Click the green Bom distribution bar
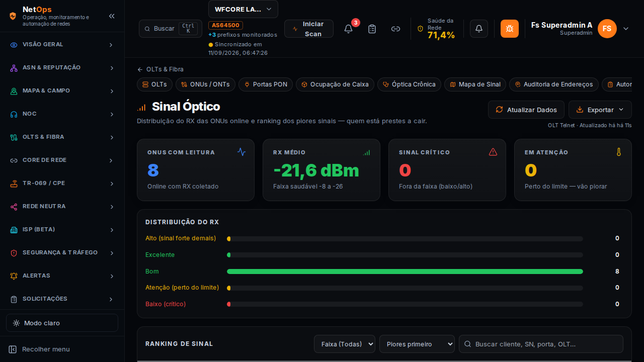This screenshot has width=644, height=362. click(405, 271)
